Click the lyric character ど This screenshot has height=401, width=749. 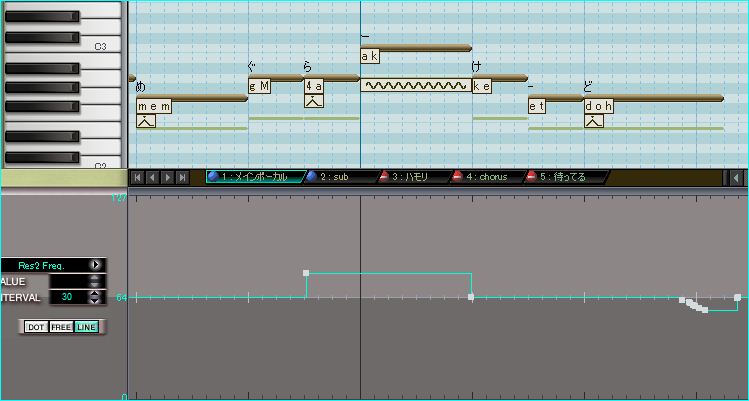[x=588, y=87]
